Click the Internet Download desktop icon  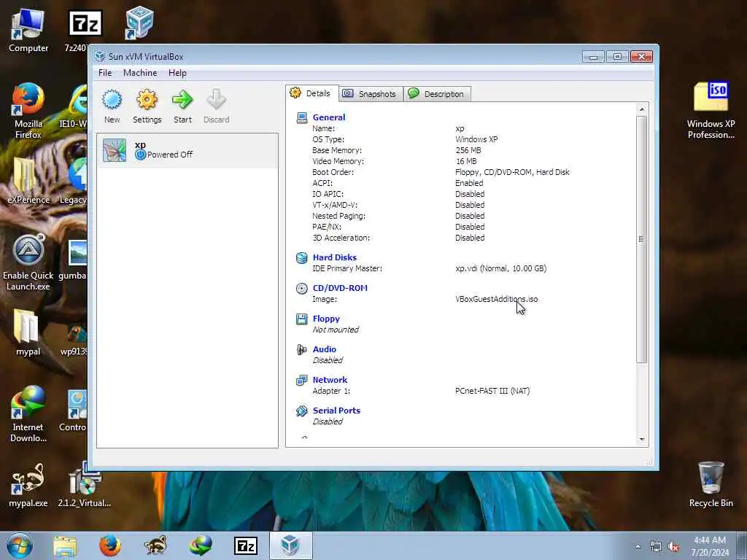[x=28, y=414]
